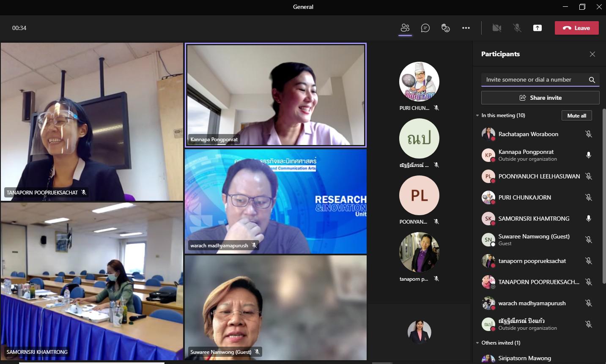The width and height of the screenshot is (606, 364).
Task: Select Rachatapan Woraboon in participants list
Action: [x=528, y=134]
